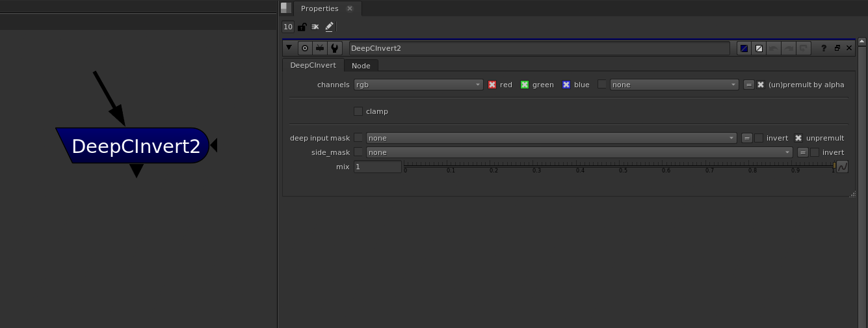868x328 pixels.
Task: Select the Properties panel tab
Action: tap(319, 8)
